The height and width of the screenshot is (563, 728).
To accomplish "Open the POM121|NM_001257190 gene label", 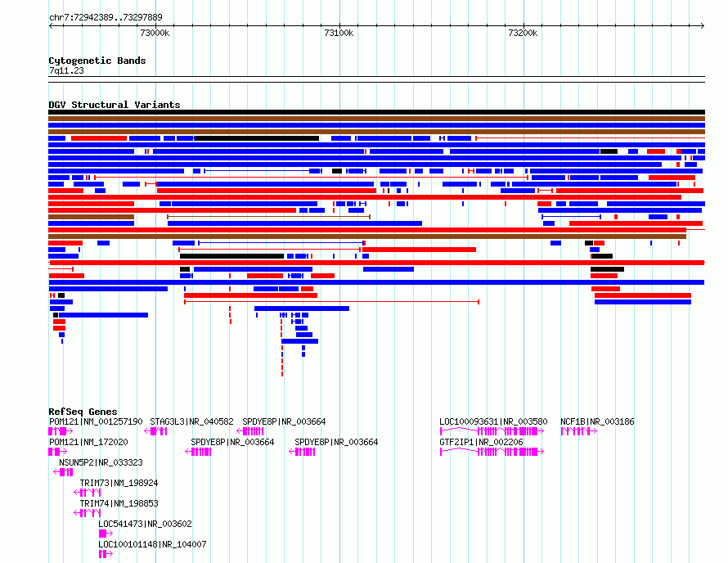I will pos(96,421).
